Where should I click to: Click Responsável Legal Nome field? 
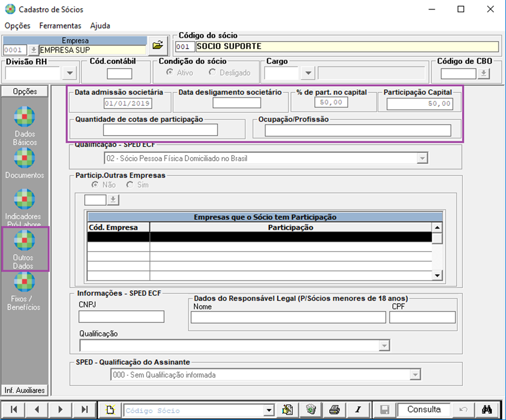[x=288, y=317]
